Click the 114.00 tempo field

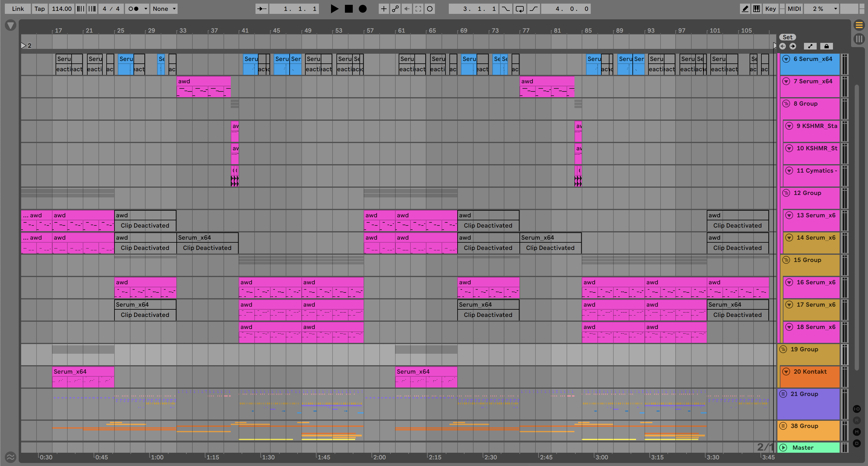(x=62, y=9)
